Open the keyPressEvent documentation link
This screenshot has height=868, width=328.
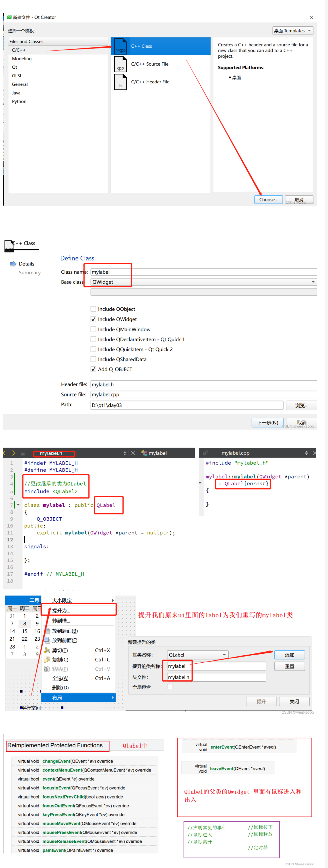(x=58, y=814)
